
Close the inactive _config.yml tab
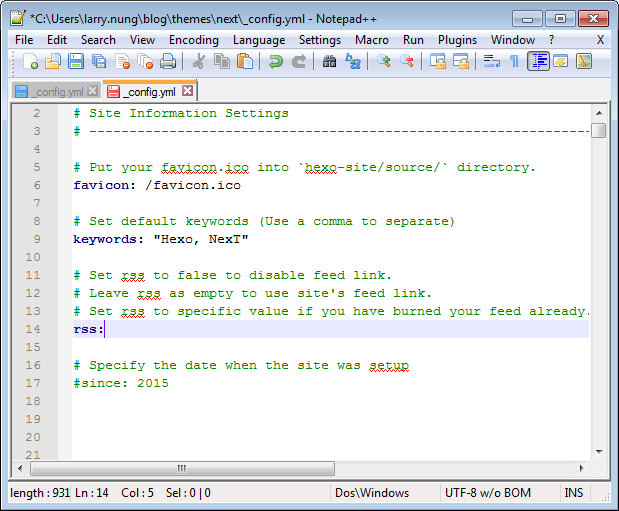pyautogui.click(x=92, y=91)
